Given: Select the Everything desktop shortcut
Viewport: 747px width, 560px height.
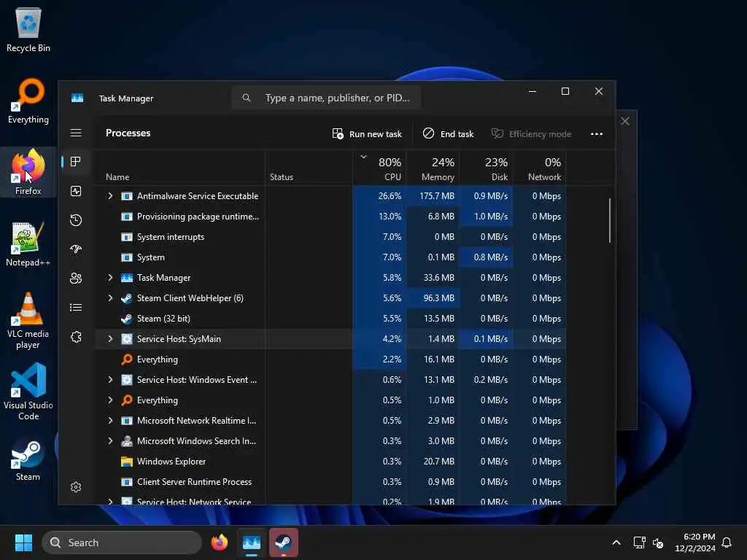Looking at the screenshot, I should point(28,101).
